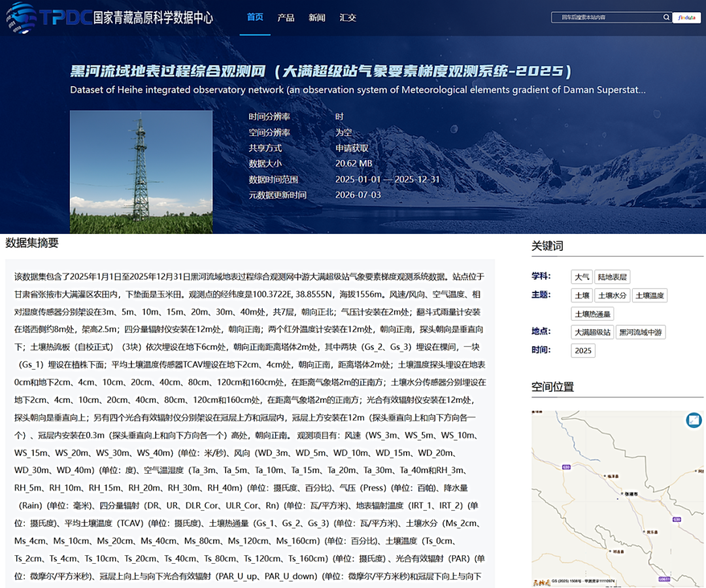This screenshot has width=706, height=588.
Task: Click the 共享方式 label
Action: click(x=265, y=148)
